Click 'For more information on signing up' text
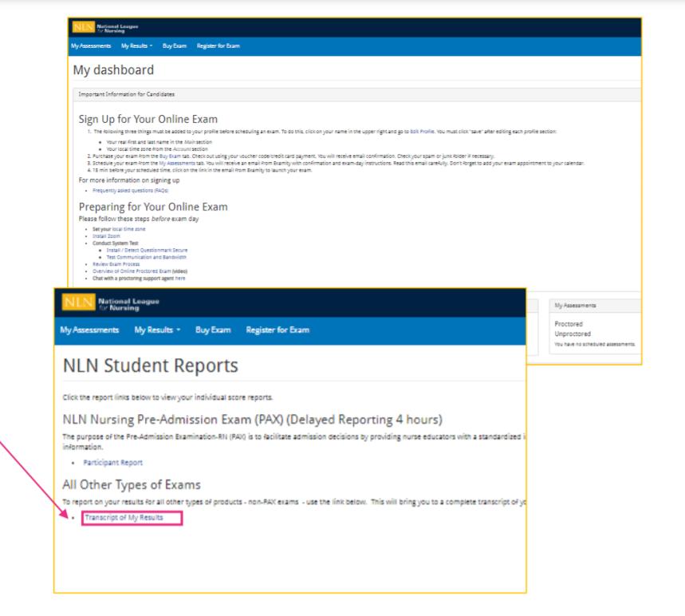Screen dimensions: 685x616 point(129,180)
